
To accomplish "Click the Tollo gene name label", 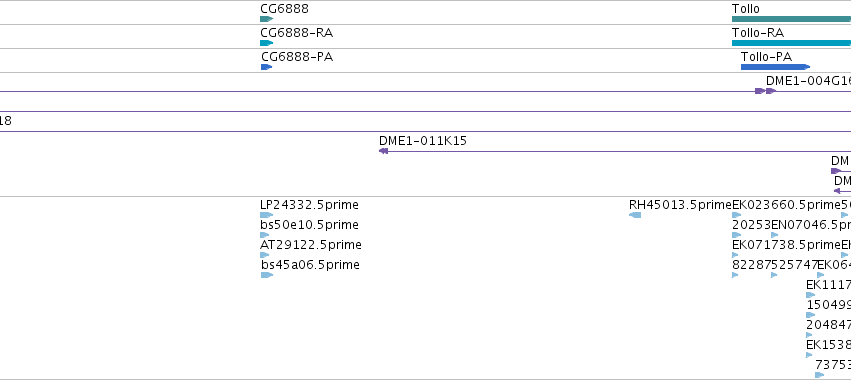I will 746,9.
